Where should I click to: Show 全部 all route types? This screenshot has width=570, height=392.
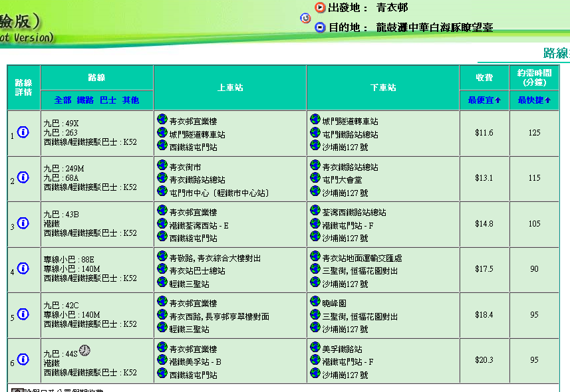click(63, 100)
